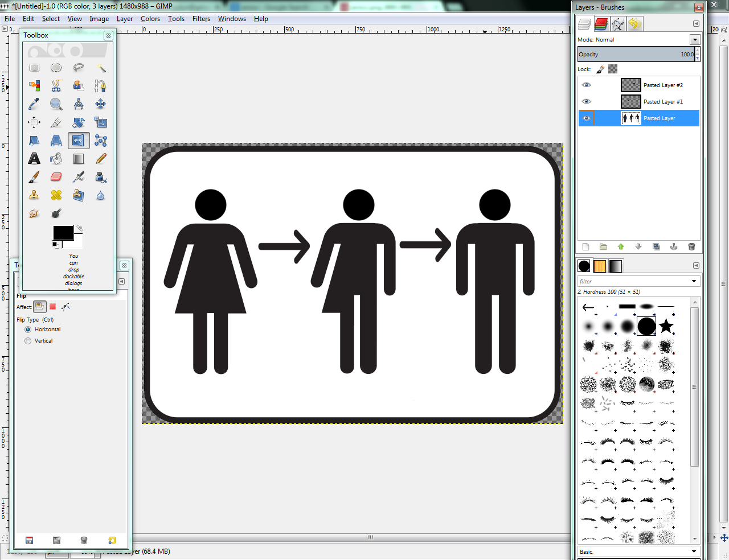The width and height of the screenshot is (729, 560).
Task: Open the brush filter dropdown arrow
Action: point(694,281)
